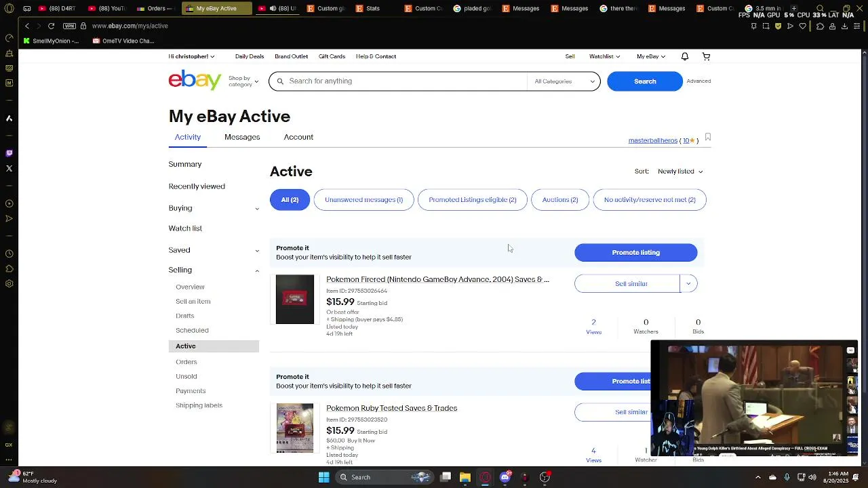Open the Advanced search link
868x488 pixels.
pos(698,81)
